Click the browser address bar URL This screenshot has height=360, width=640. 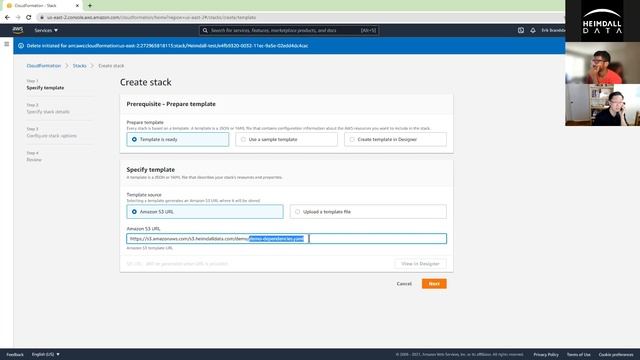tap(151, 18)
